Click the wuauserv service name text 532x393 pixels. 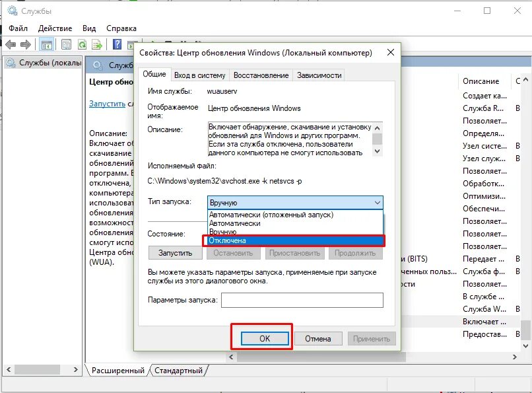[x=222, y=91]
